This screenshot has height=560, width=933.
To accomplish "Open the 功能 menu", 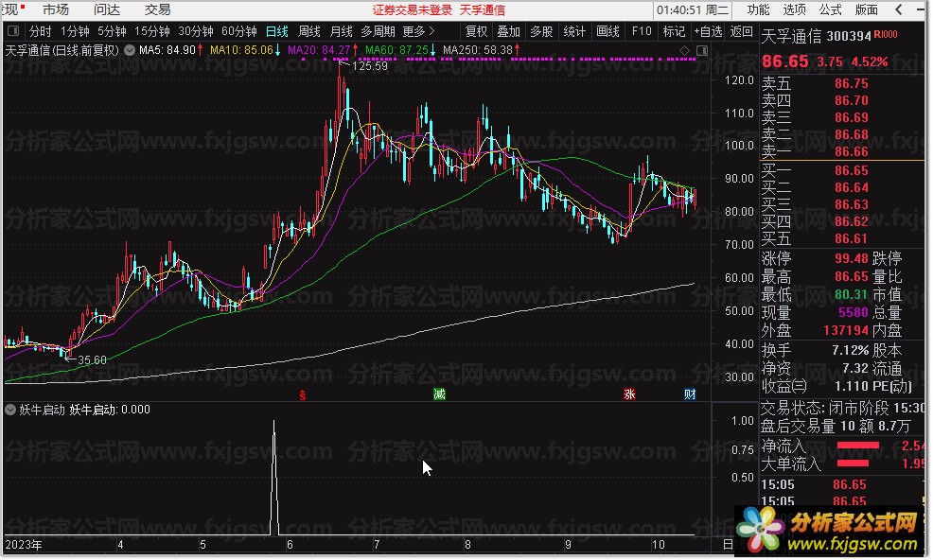I will pyautogui.click(x=758, y=9).
